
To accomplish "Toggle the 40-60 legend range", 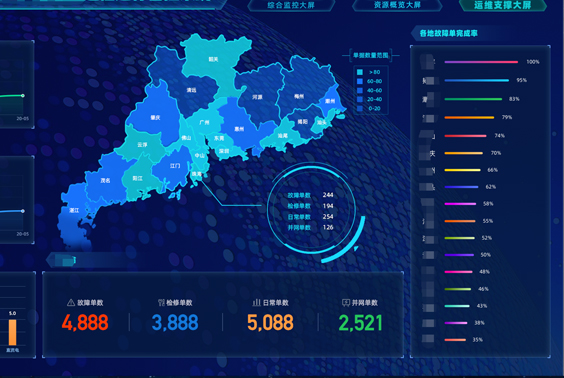I will 370,90.
